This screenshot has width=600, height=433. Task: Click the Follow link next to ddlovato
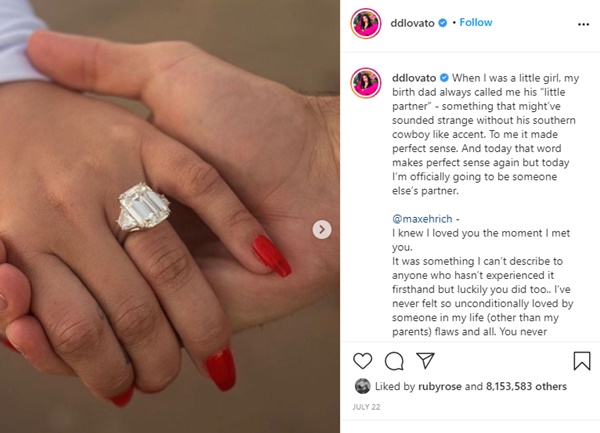click(x=476, y=23)
